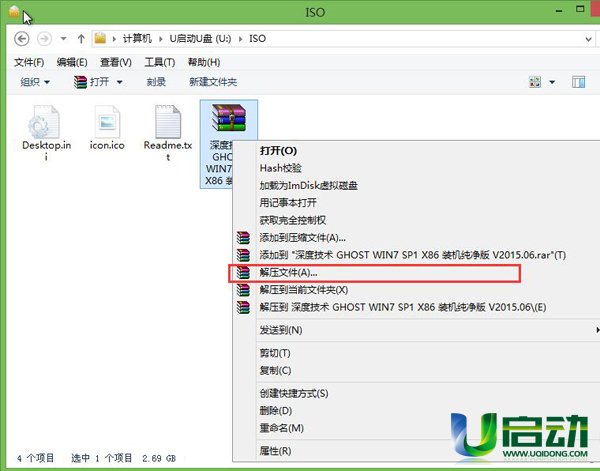Expand address bar history dropdown
The image size is (600, 471).
pyautogui.click(x=589, y=39)
